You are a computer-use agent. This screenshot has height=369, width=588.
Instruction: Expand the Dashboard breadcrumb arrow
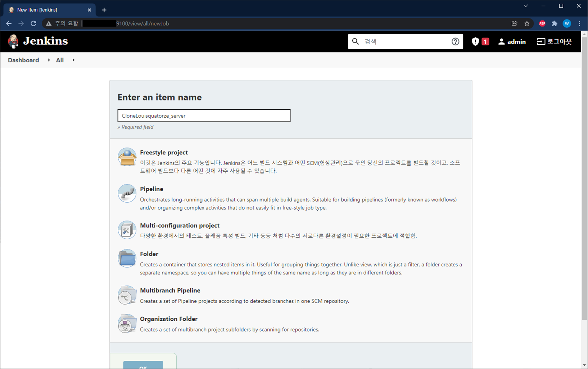tap(49, 60)
